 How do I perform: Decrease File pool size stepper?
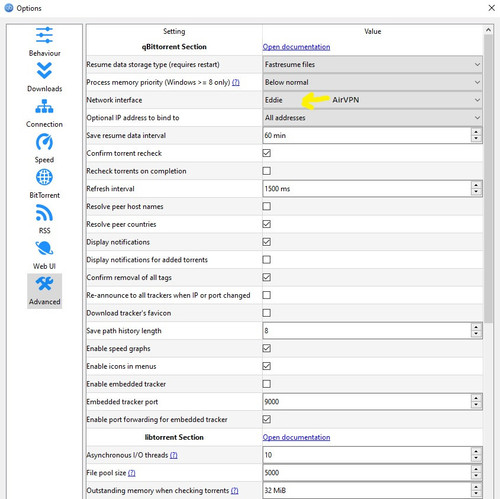tap(476, 476)
